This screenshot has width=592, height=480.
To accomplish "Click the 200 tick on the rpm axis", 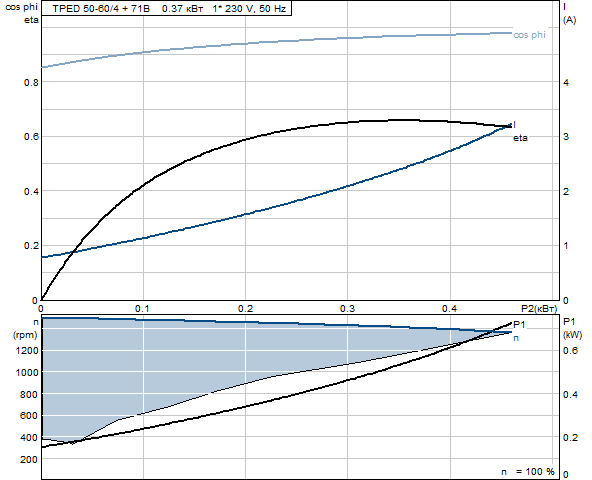I will [29, 460].
